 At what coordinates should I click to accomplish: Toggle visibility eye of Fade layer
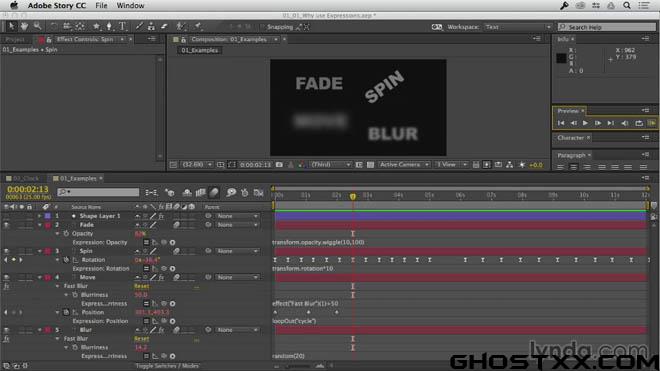[x=6, y=225]
